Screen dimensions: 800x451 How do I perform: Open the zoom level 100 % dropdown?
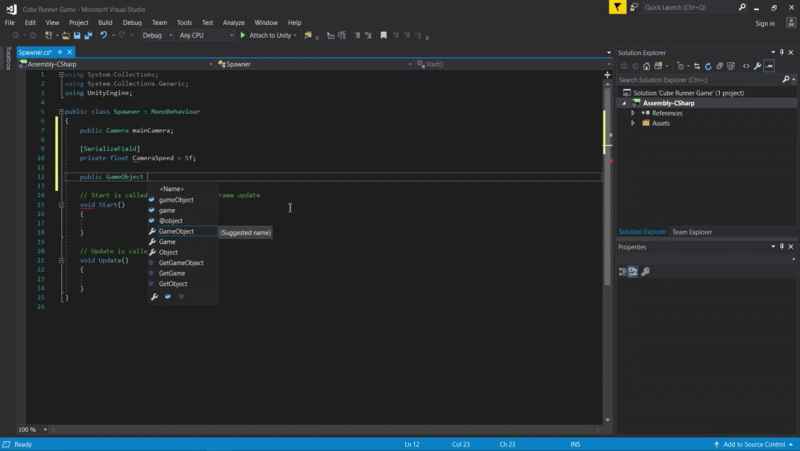click(x=33, y=430)
